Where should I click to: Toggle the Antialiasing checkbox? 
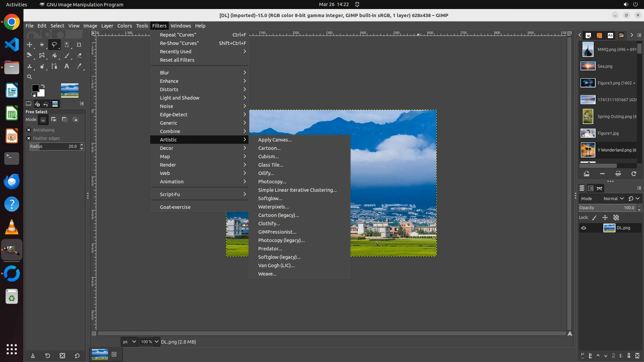pos(29,130)
